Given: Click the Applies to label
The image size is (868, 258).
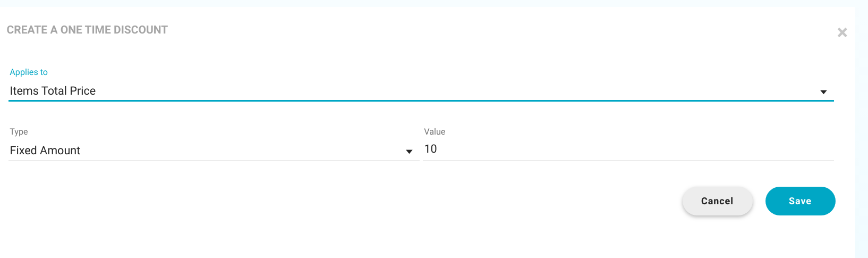Looking at the screenshot, I should pyautogui.click(x=29, y=72).
